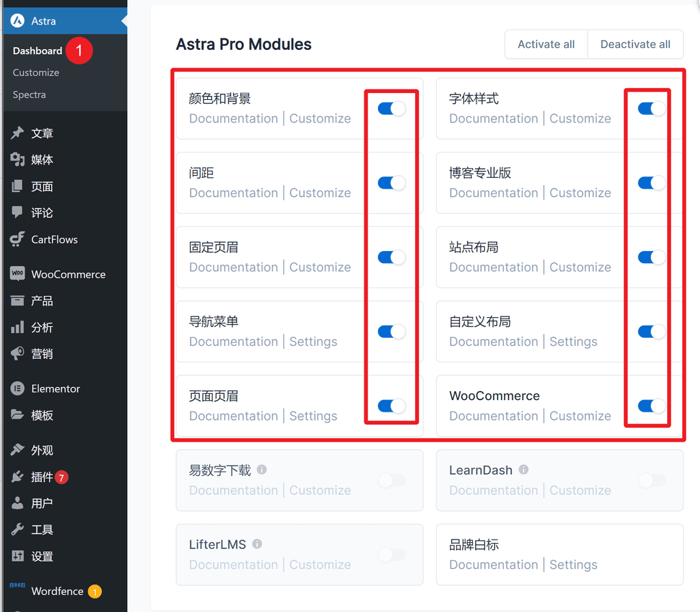
Task: Click the Wordfence icon in sidebar
Action: coord(17,585)
